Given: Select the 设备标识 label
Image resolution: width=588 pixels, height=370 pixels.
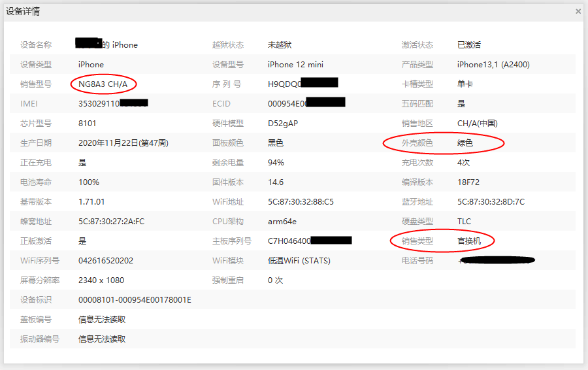Looking at the screenshot, I should pos(36,300).
